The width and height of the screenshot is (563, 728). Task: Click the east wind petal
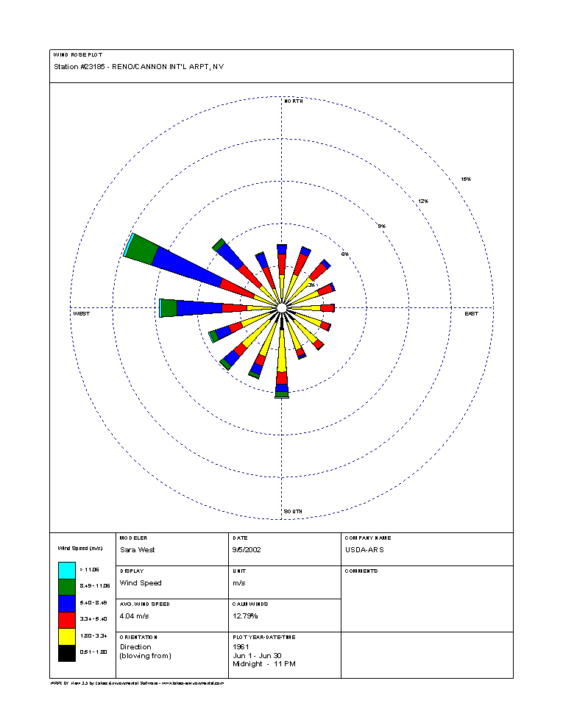click(311, 308)
